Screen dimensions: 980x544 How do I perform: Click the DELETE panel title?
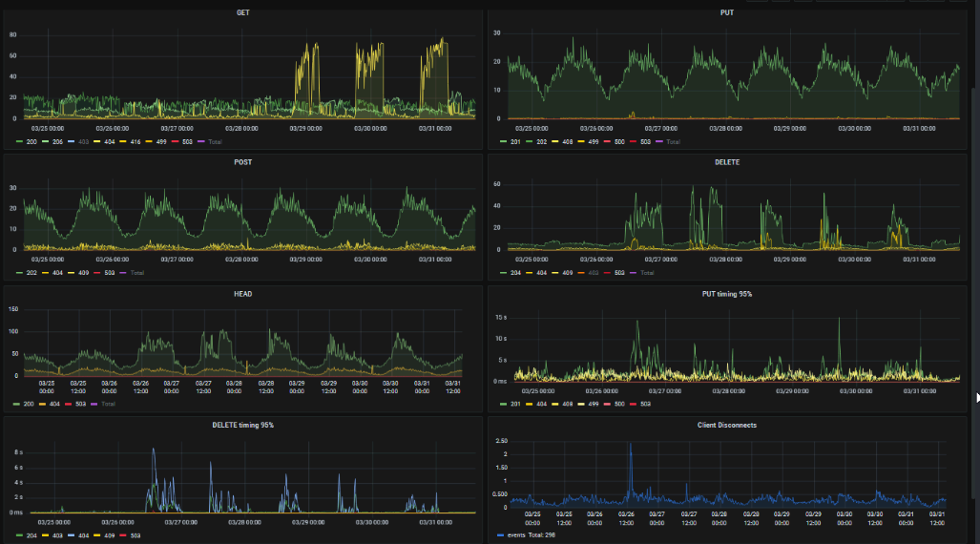click(727, 162)
